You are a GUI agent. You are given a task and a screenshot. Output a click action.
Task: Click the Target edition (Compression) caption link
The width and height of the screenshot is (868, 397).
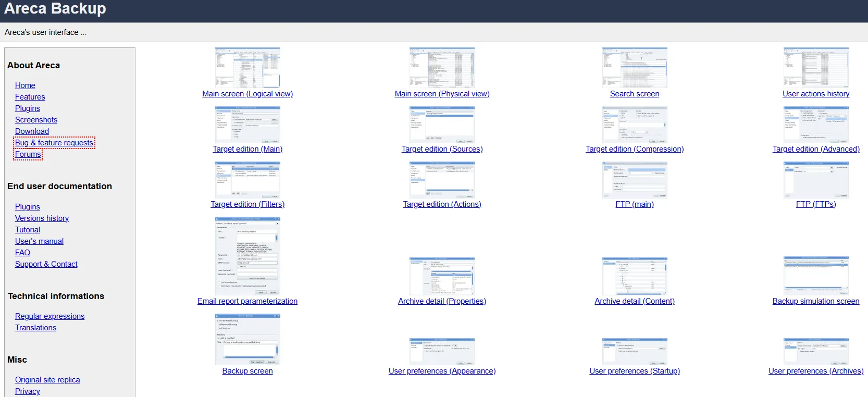pyautogui.click(x=635, y=149)
